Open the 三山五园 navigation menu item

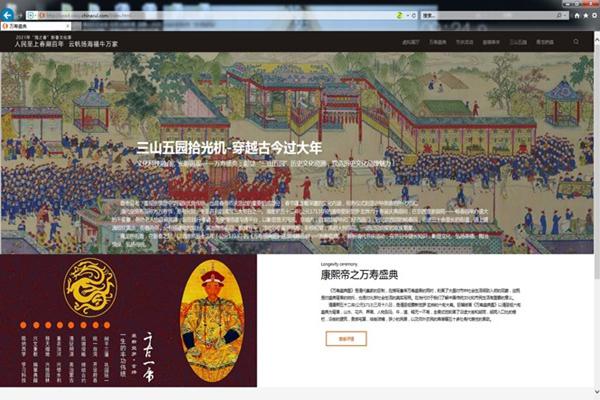517,43
